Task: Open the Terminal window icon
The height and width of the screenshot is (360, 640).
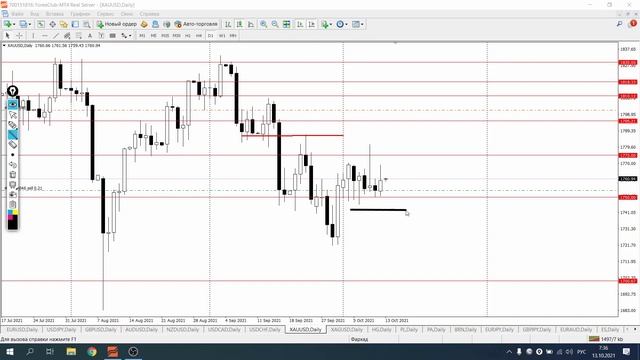Action: point(75,24)
